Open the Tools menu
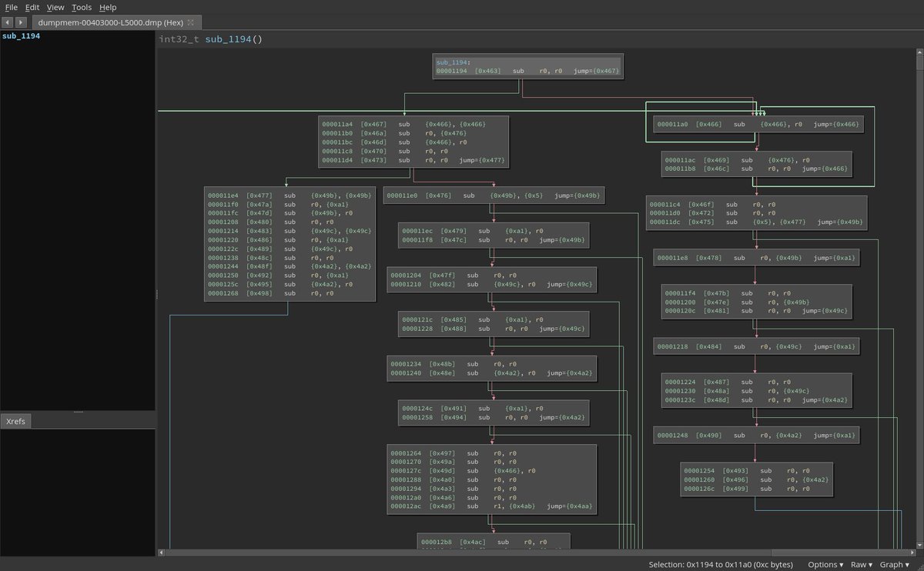 point(82,7)
